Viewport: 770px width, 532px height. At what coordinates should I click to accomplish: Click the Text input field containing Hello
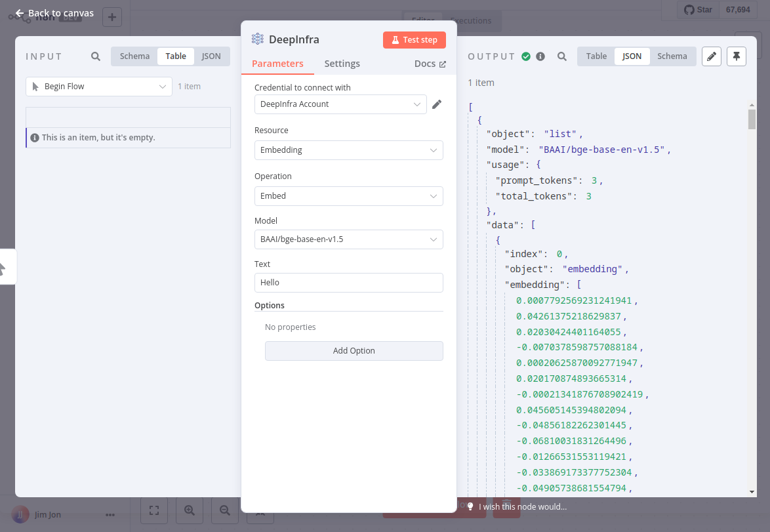(x=349, y=283)
